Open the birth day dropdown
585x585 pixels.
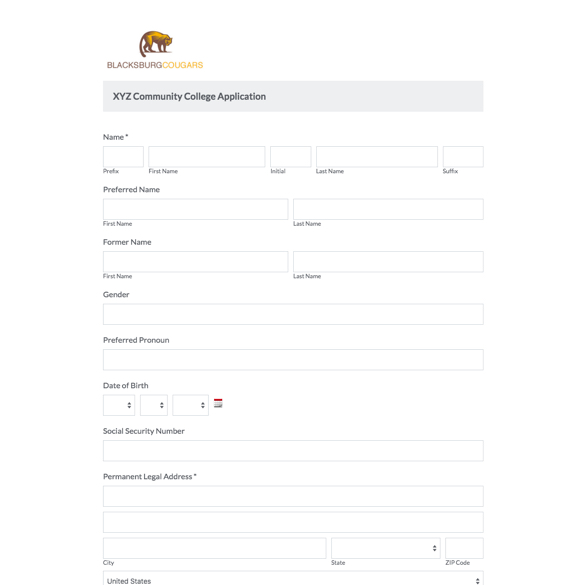154,405
